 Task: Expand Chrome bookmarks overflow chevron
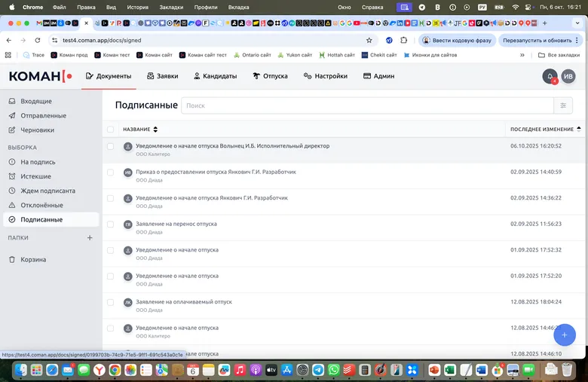pos(522,55)
